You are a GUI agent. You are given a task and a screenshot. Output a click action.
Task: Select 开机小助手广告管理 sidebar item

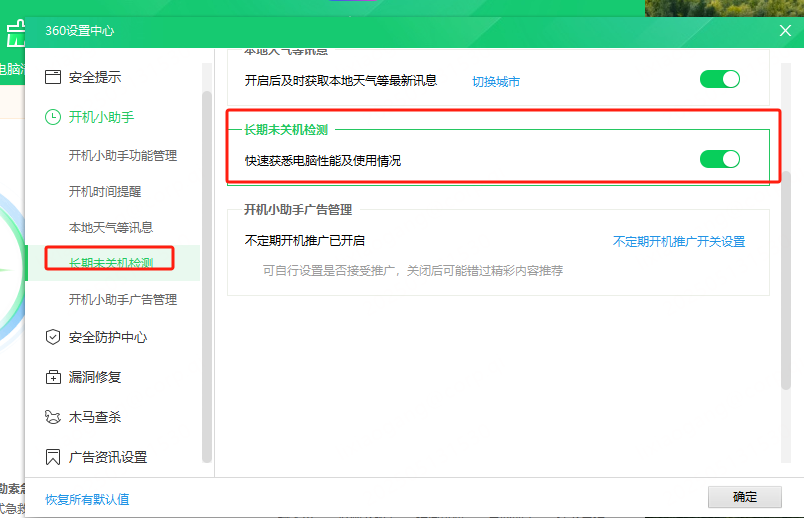122,299
